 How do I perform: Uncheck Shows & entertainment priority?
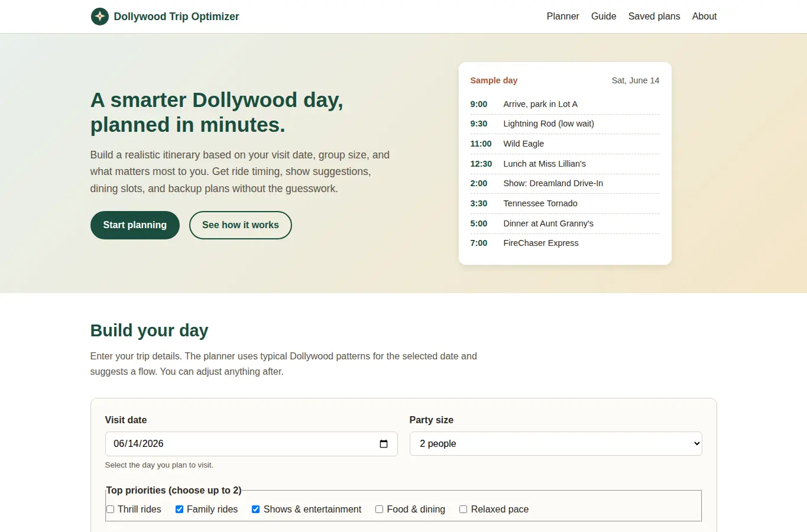255,510
